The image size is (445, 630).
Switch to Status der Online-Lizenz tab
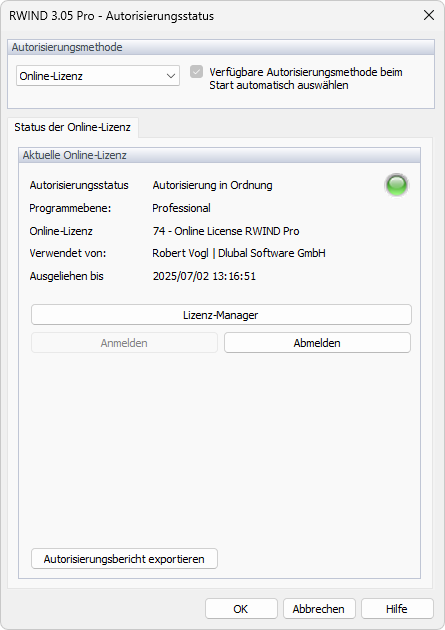[73, 127]
